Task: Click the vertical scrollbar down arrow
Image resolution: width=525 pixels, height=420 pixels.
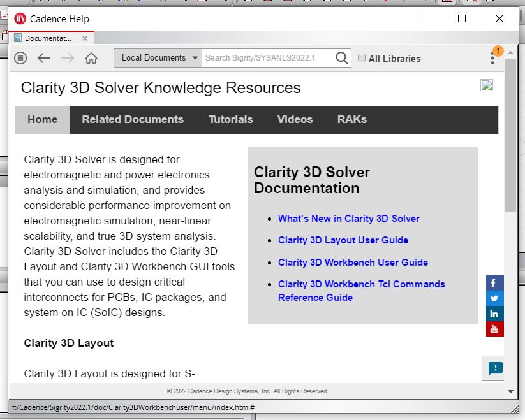Action: pos(510,391)
